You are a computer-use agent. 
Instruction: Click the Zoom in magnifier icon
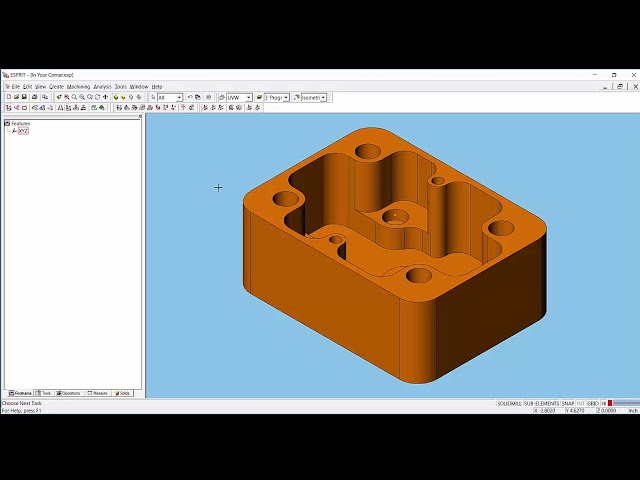(x=67, y=97)
